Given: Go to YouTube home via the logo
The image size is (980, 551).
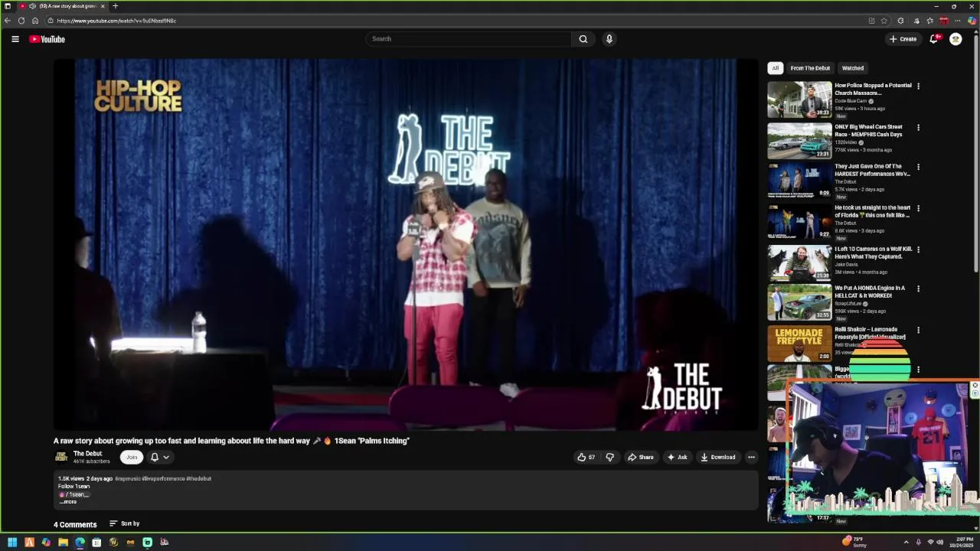Looking at the screenshot, I should (x=47, y=39).
